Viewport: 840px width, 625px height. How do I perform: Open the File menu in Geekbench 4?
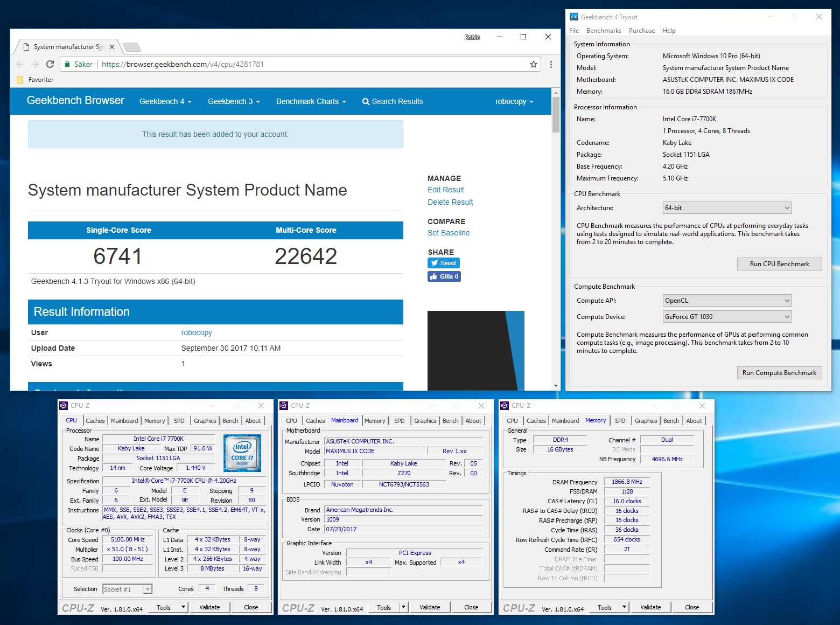[x=574, y=31]
